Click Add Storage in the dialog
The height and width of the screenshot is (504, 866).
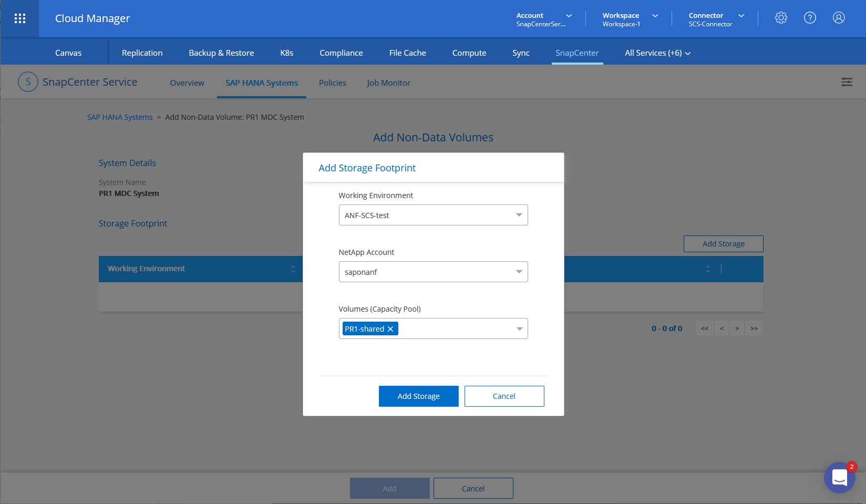point(419,396)
